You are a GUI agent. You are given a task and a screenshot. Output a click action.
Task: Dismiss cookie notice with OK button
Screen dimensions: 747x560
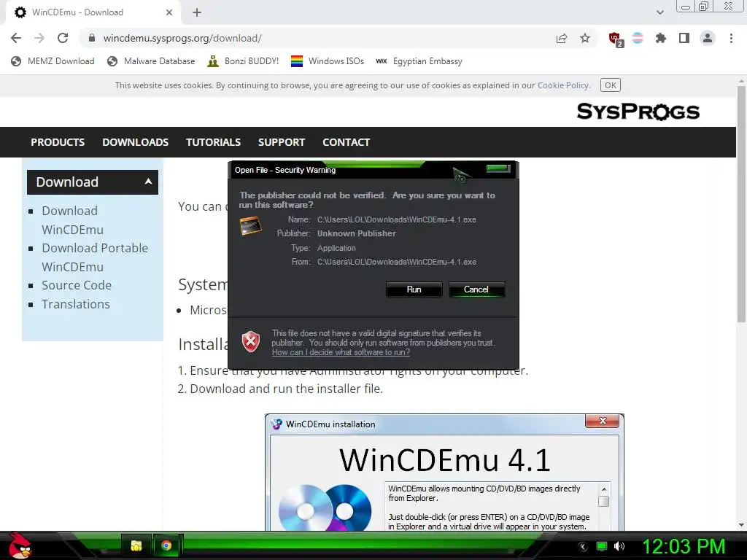(x=611, y=85)
